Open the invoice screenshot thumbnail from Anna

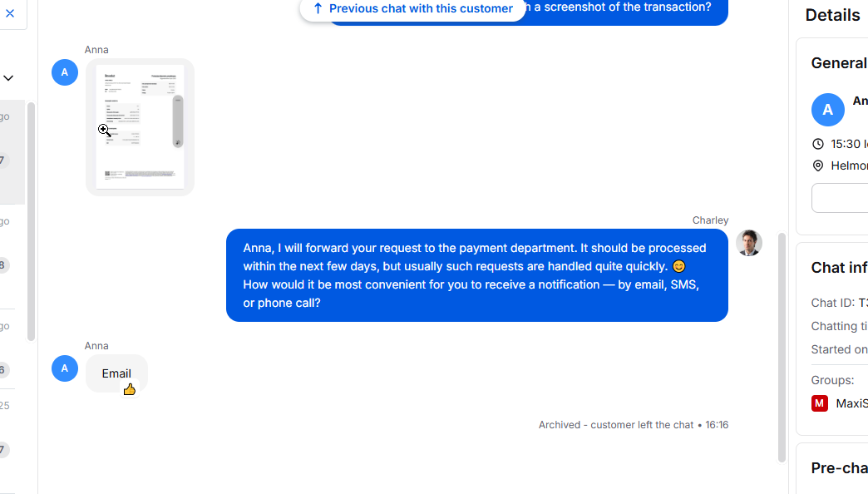click(140, 126)
